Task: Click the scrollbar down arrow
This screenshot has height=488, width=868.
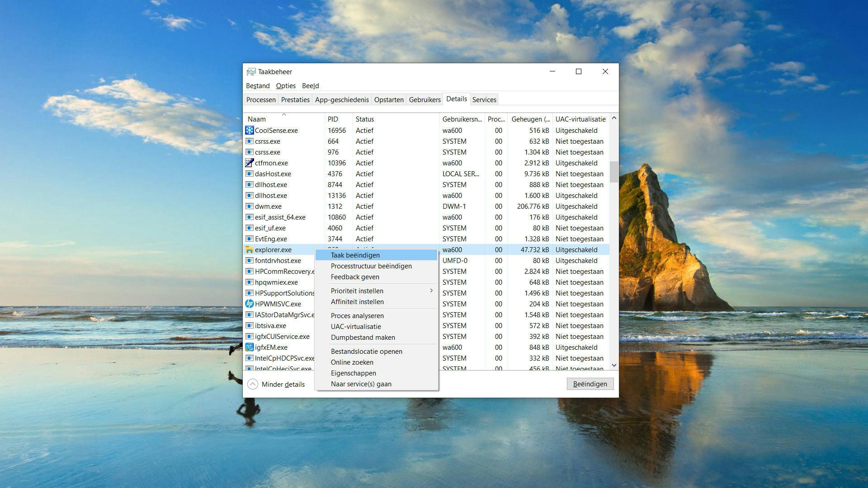Action: pos(614,365)
